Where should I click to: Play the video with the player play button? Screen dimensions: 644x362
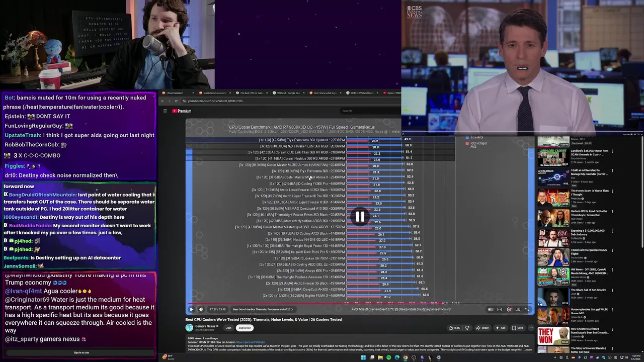tap(191, 309)
